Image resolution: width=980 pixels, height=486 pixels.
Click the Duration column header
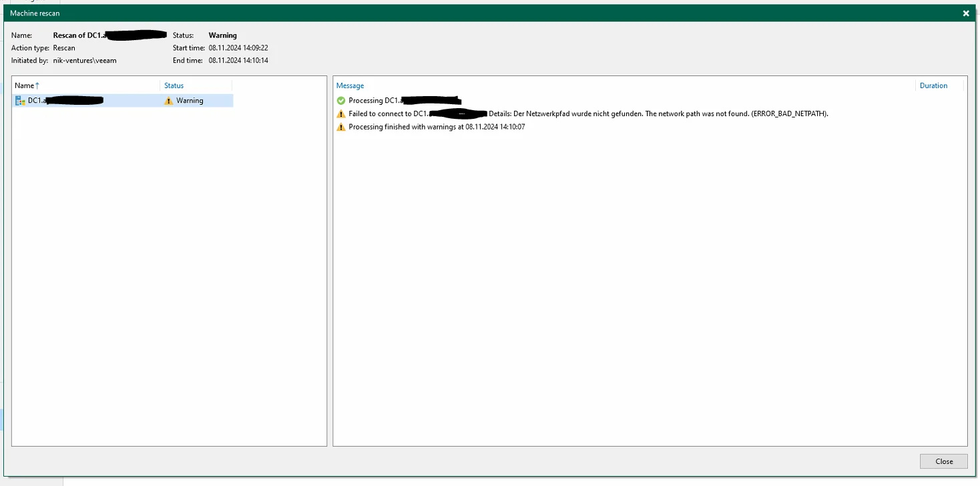940,85
